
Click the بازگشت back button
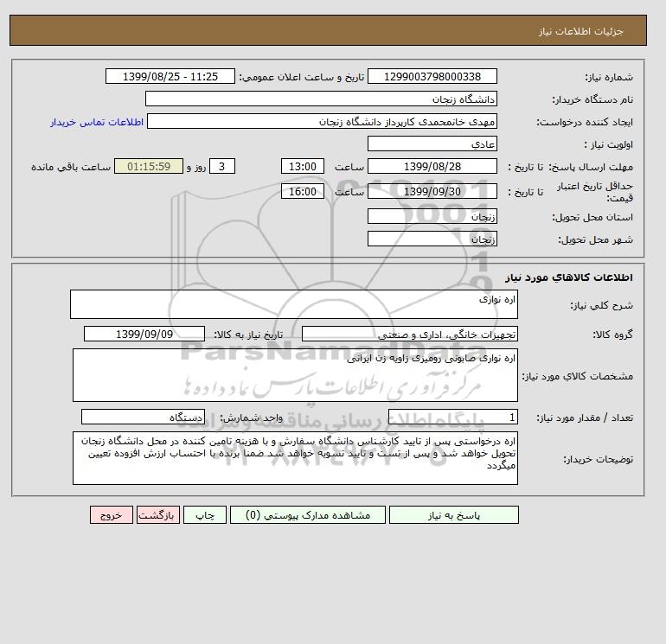point(158,515)
